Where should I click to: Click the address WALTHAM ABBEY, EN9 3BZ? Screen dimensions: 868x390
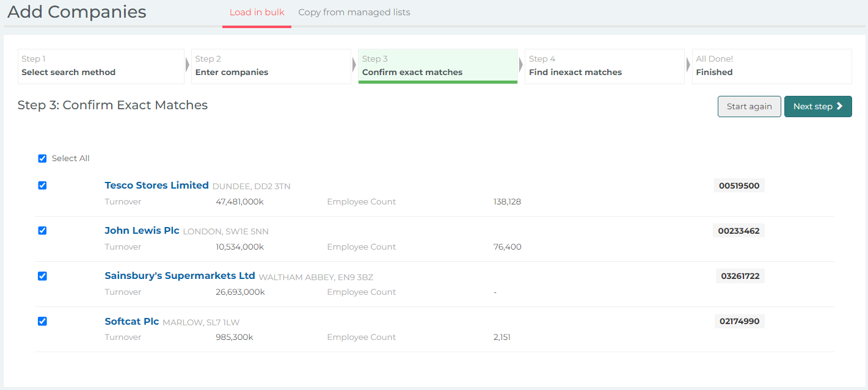coord(316,277)
